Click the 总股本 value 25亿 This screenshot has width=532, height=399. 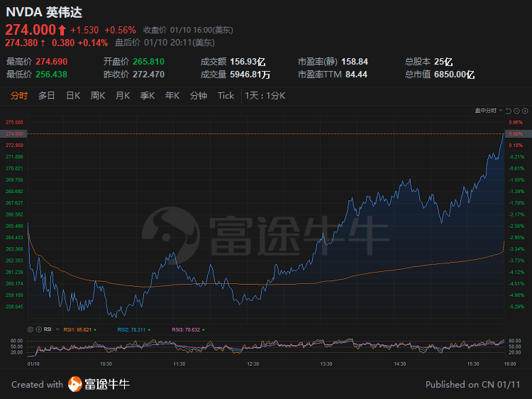click(x=443, y=62)
